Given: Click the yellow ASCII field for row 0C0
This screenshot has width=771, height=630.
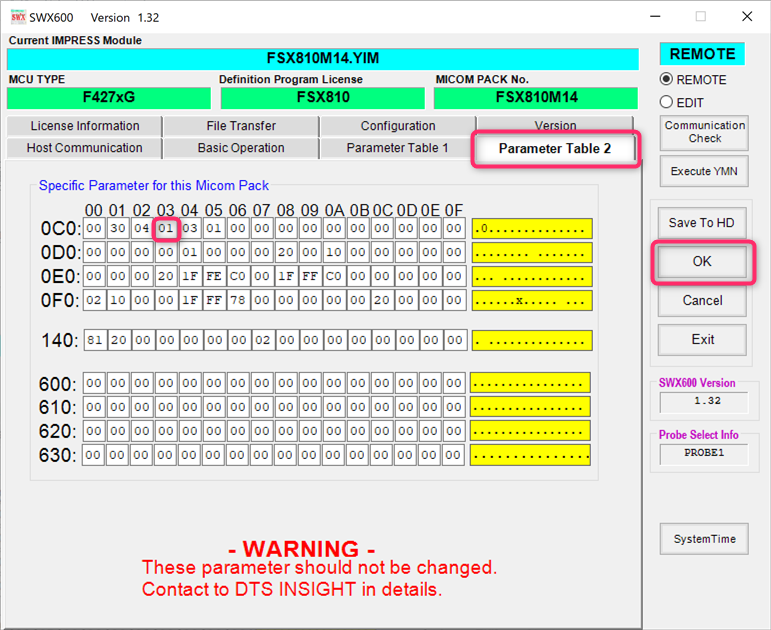Looking at the screenshot, I should tap(532, 229).
